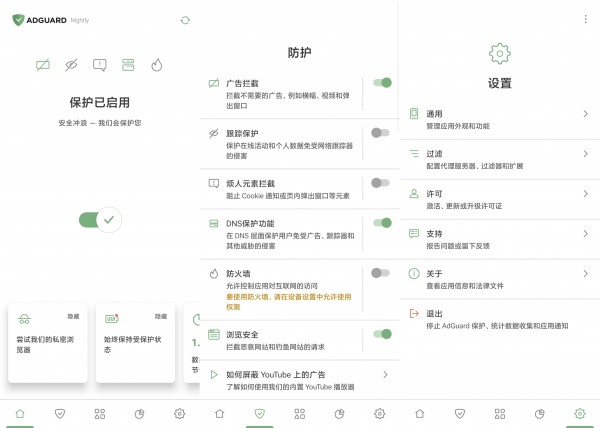Screen dimensions: 600x428
Task: Tap the crossed-screen ad blocking icon on home
Action: coord(43,65)
